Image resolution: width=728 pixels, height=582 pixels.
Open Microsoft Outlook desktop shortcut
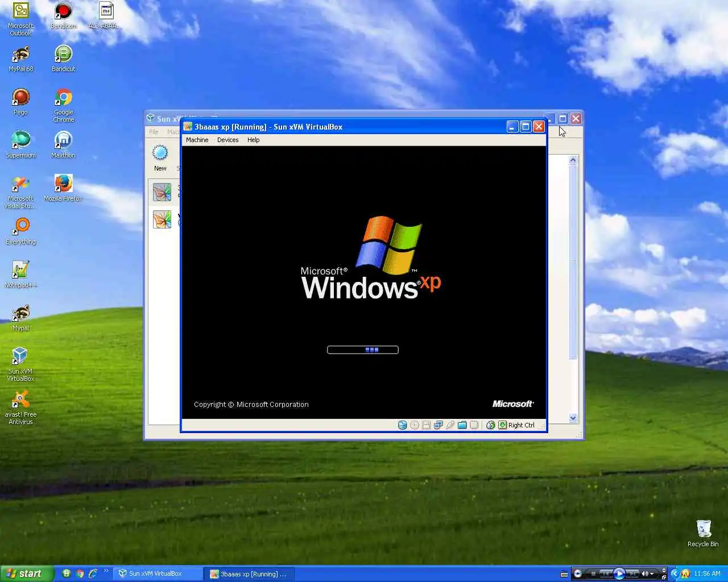pos(21,20)
